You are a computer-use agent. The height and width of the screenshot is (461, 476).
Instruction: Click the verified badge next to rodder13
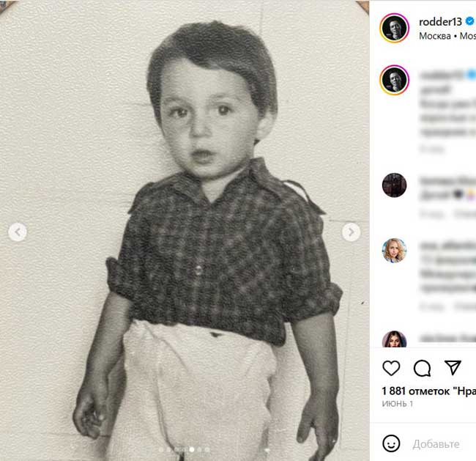469,21
